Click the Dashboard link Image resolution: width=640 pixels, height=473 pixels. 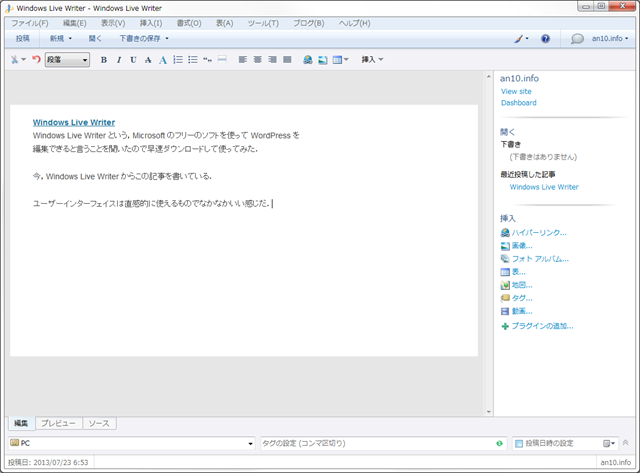[x=519, y=103]
